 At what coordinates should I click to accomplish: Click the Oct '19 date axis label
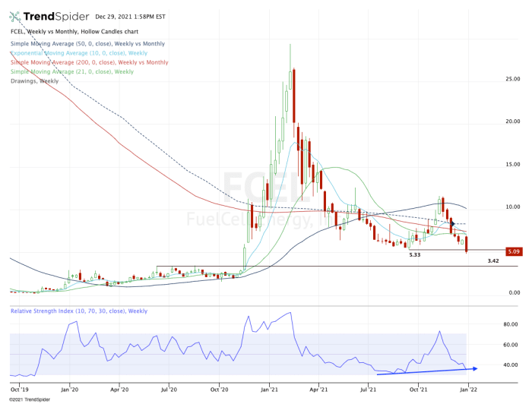tap(20, 390)
